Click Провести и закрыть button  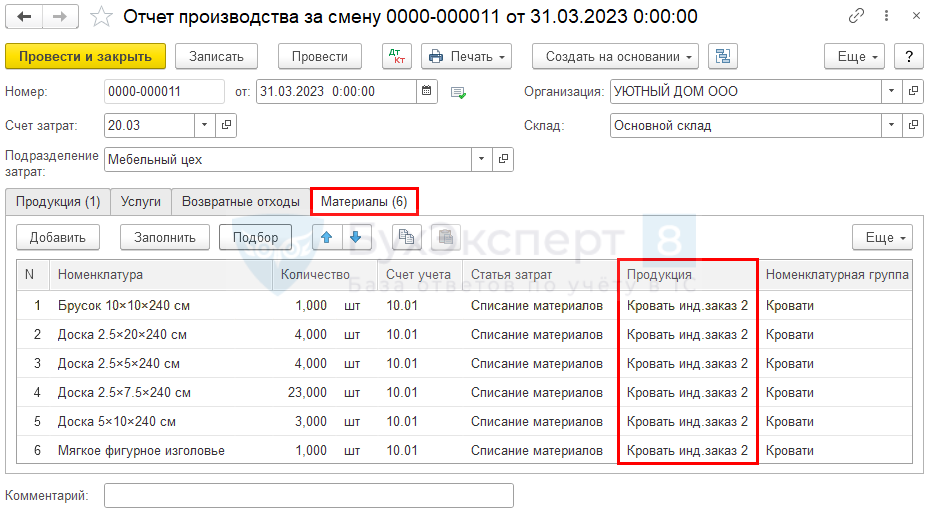(85, 56)
